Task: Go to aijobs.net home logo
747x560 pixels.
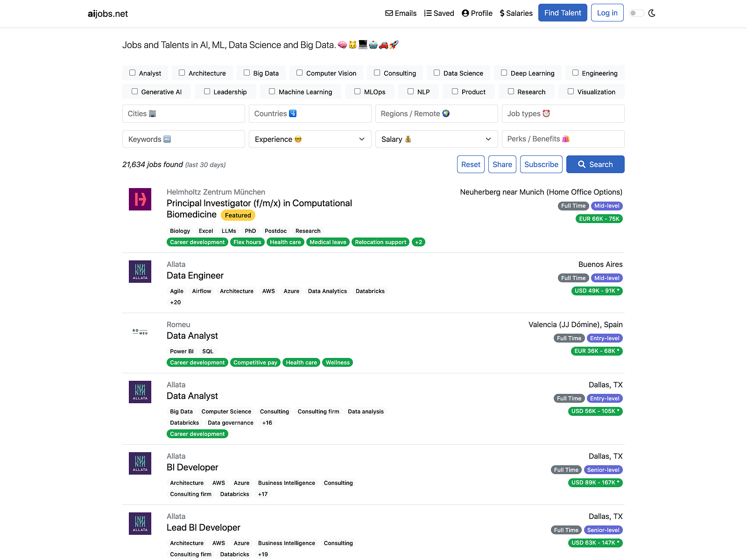Action: (x=108, y=14)
